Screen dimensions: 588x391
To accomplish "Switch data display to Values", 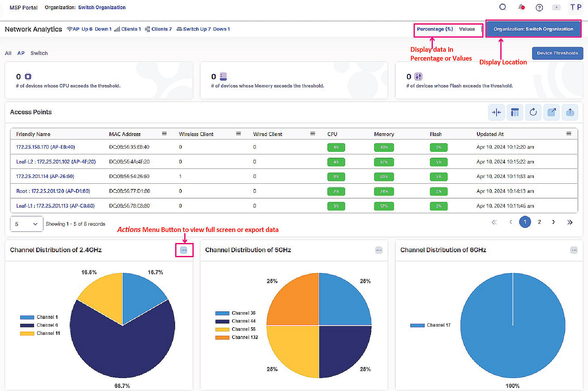I will [467, 29].
